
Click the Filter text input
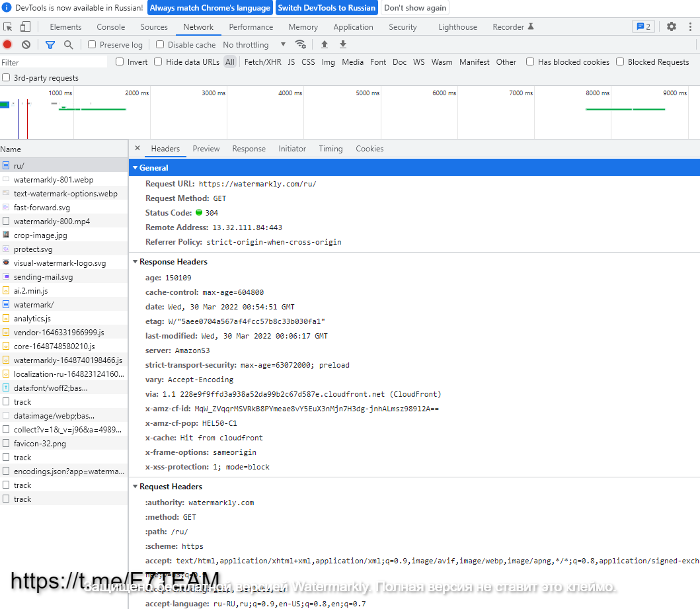tap(54, 62)
